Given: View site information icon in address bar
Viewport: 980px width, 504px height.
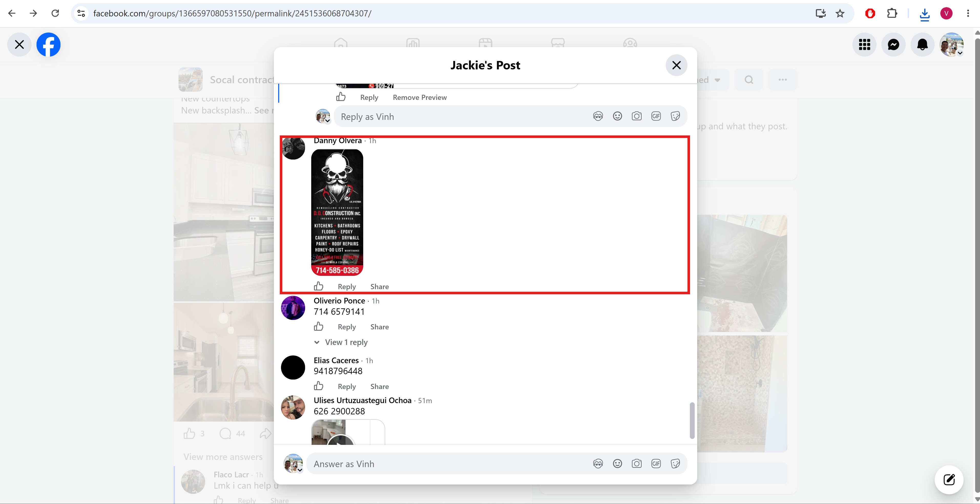Looking at the screenshot, I should (x=81, y=13).
